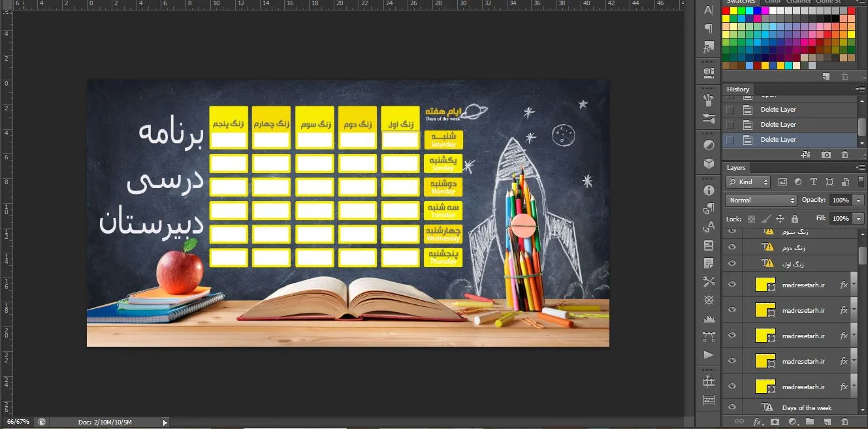Delete current state in History panel
This screenshot has width=868, height=429.
pos(845,155)
